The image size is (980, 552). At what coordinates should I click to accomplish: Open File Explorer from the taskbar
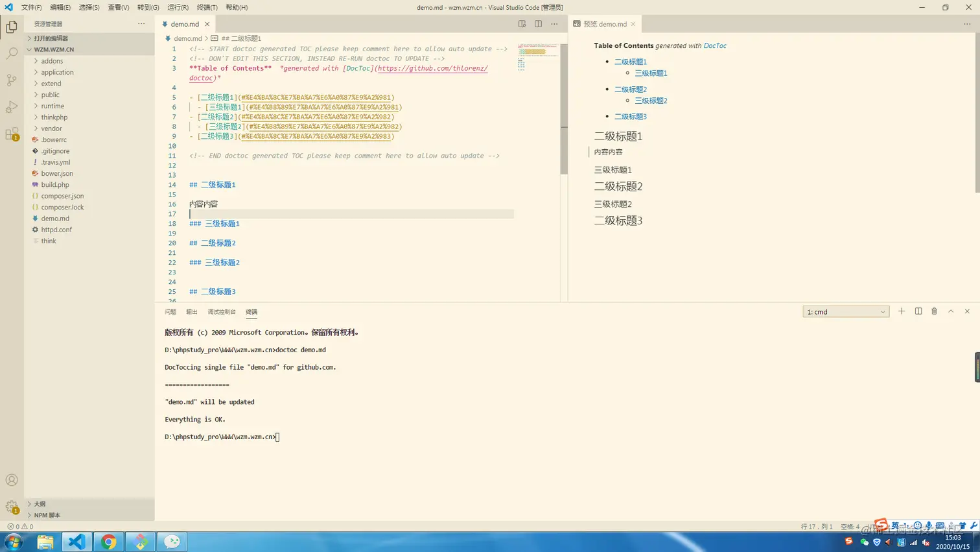pos(45,542)
